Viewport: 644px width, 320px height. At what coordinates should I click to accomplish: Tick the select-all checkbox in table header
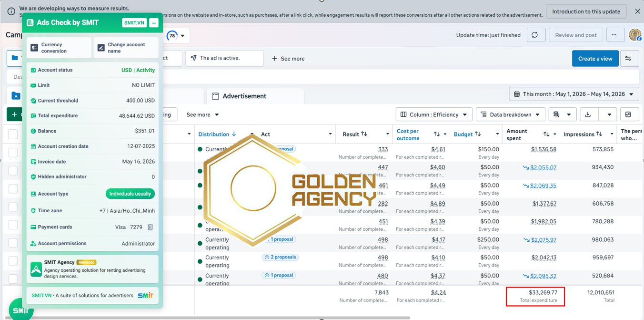coord(13,134)
